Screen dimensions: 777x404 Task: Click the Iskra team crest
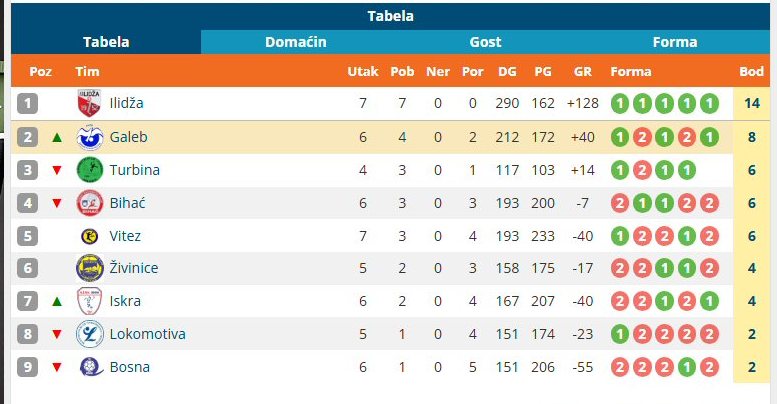coord(90,301)
